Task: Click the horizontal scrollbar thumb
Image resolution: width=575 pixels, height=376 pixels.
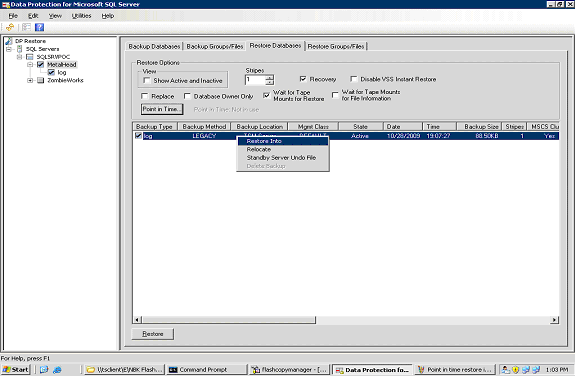Action: (x=228, y=320)
